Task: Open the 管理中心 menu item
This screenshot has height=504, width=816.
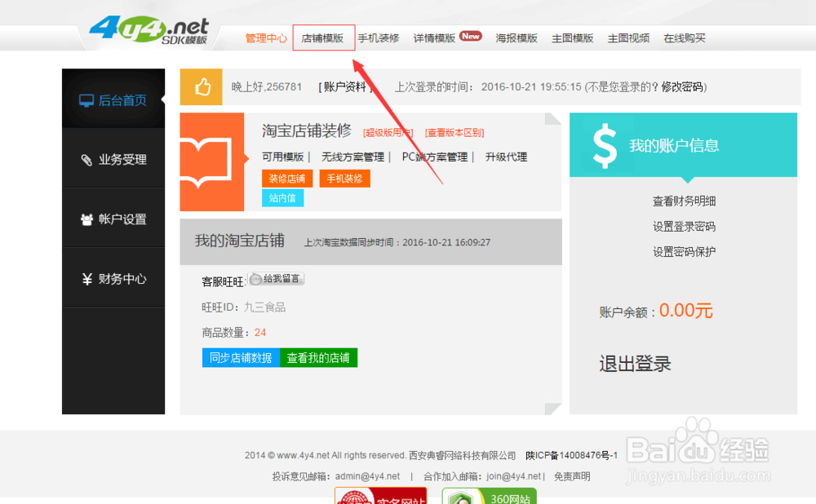Action: click(x=266, y=38)
